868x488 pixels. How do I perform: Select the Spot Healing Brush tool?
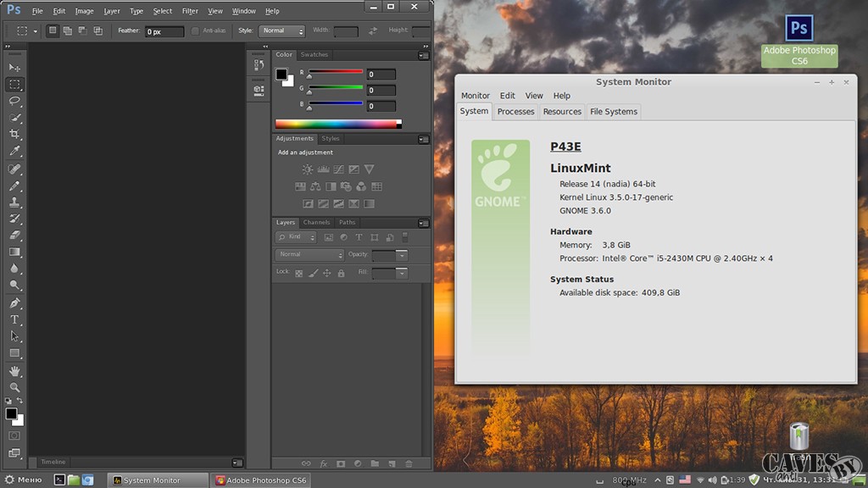14,169
